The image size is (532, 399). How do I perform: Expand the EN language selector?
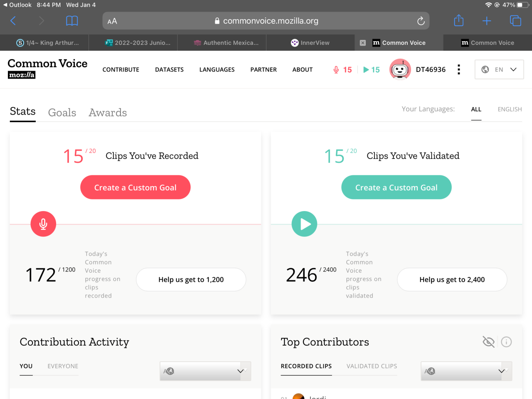click(x=499, y=69)
